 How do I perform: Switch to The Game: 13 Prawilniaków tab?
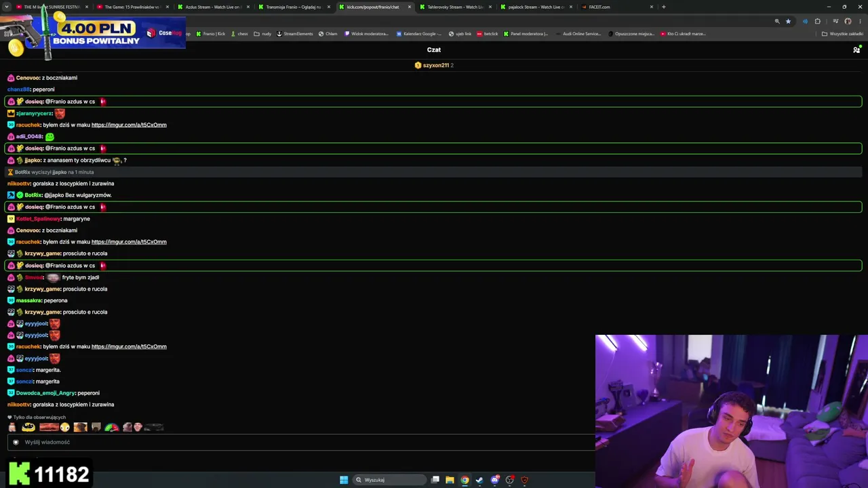point(132,7)
